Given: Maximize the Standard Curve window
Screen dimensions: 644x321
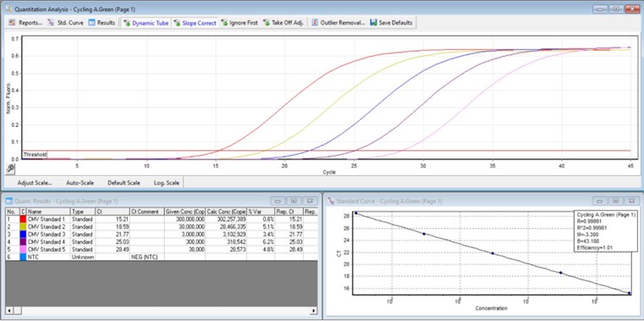Looking at the screenshot, I should coord(615,201).
